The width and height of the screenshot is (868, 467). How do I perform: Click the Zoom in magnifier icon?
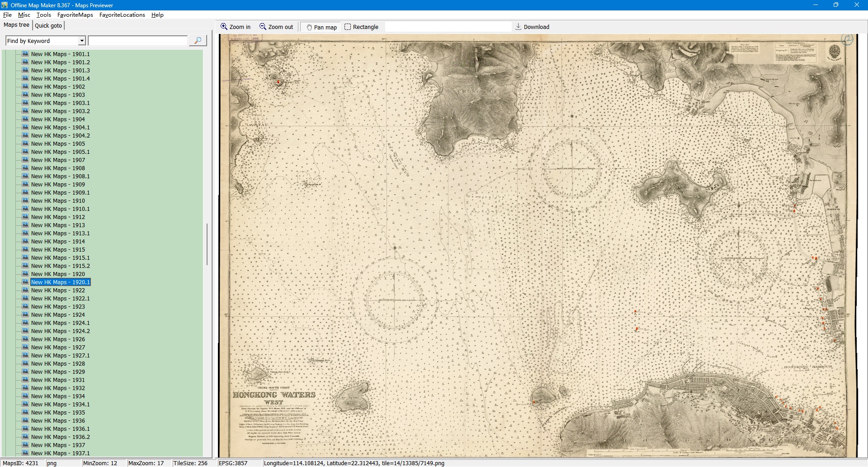(224, 27)
